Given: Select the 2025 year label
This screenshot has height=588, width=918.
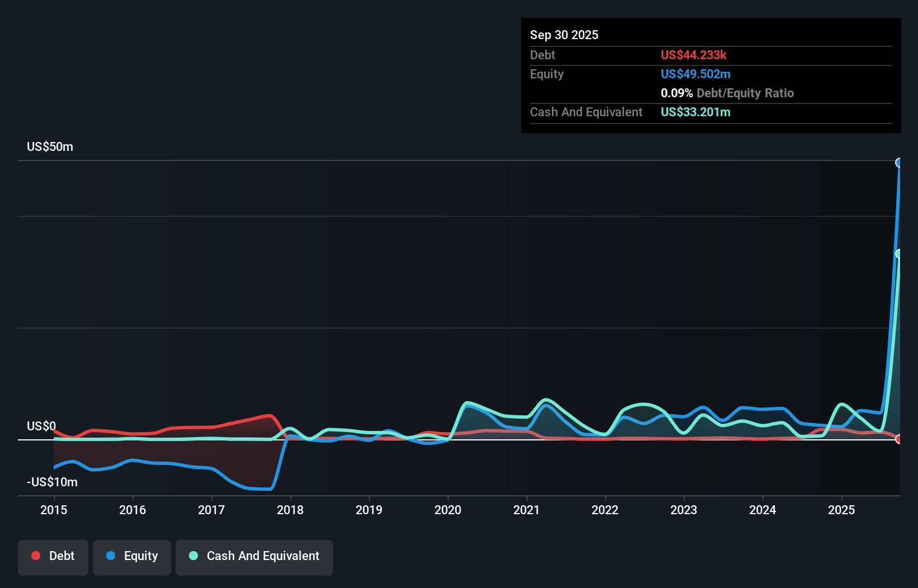Looking at the screenshot, I should [x=842, y=510].
